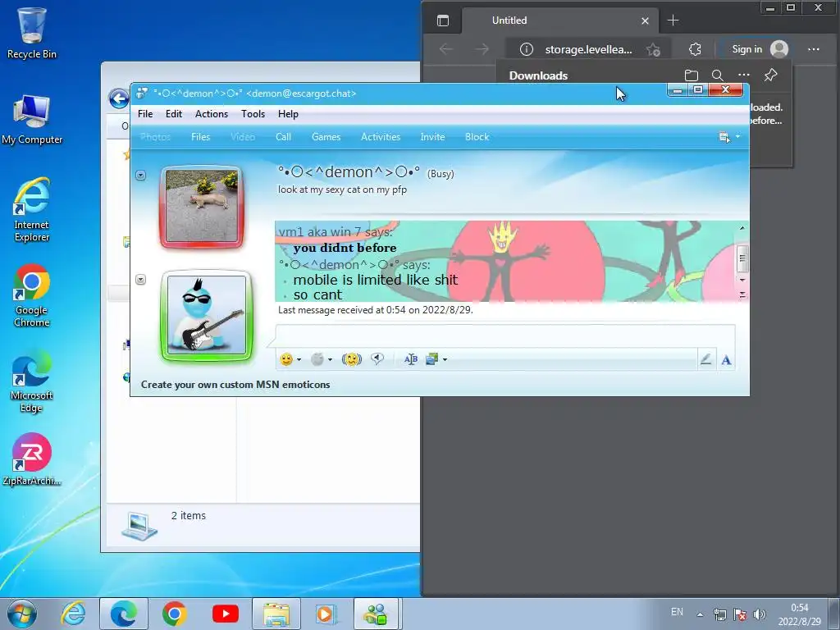Open the Windows Start button
Image resolution: width=840 pixels, height=630 pixels.
[x=22, y=614]
